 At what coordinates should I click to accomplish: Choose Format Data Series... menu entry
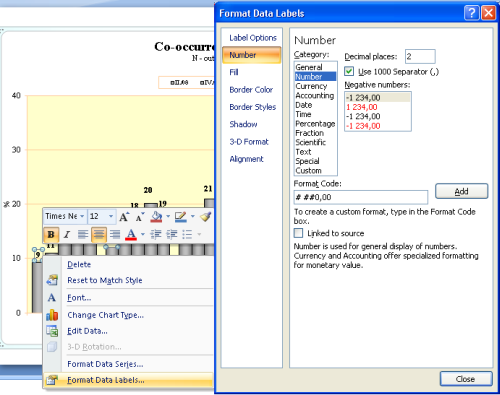[x=105, y=364]
